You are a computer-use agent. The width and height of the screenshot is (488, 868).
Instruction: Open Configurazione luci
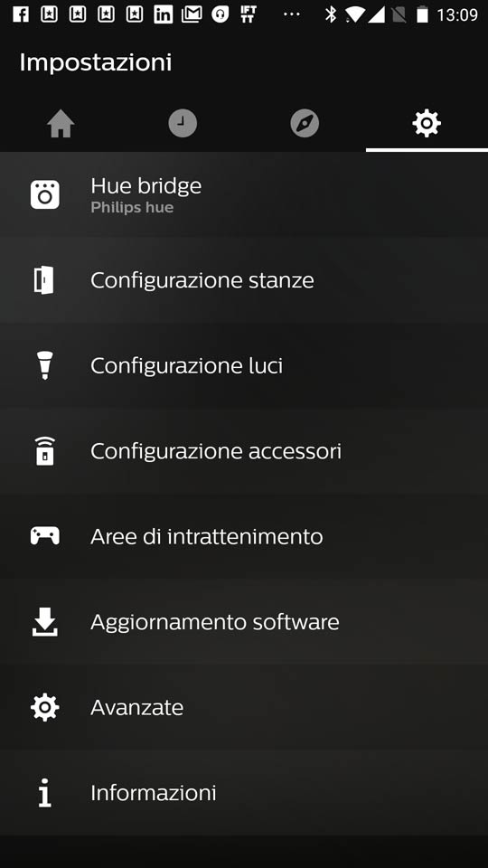click(x=244, y=365)
